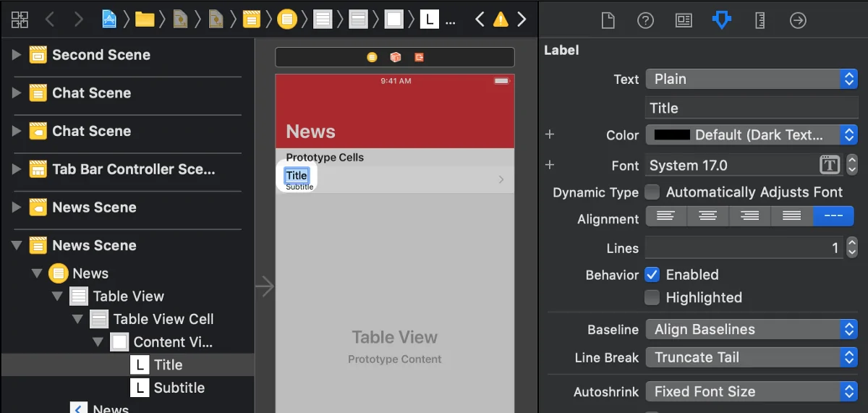
Task: Select the Subtitle label in outline
Action: [179, 388]
